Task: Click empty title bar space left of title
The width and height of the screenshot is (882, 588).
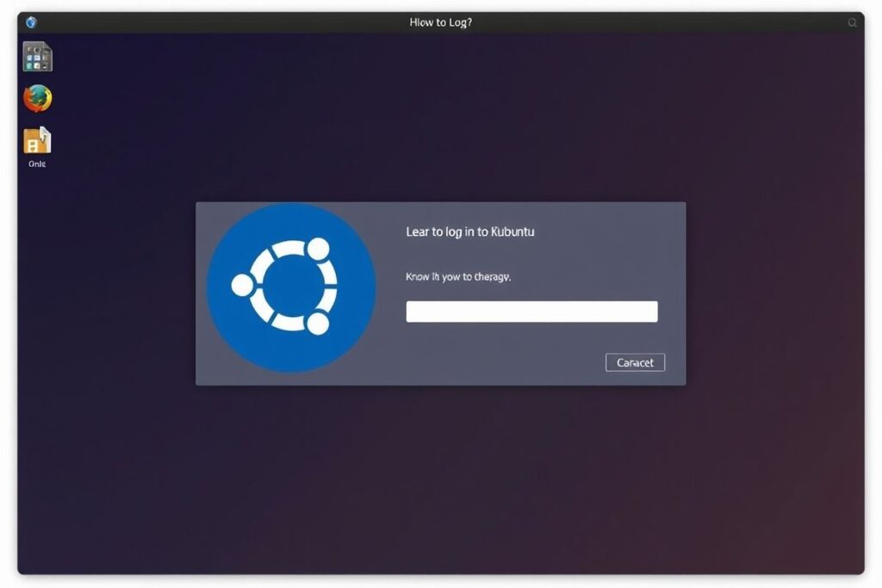Action: pos(215,22)
